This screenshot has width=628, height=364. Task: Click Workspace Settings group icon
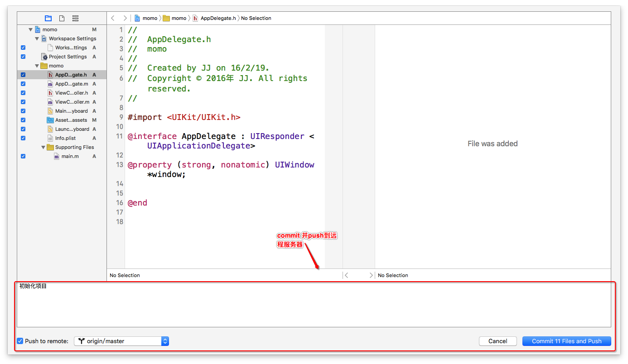pyautogui.click(x=44, y=38)
